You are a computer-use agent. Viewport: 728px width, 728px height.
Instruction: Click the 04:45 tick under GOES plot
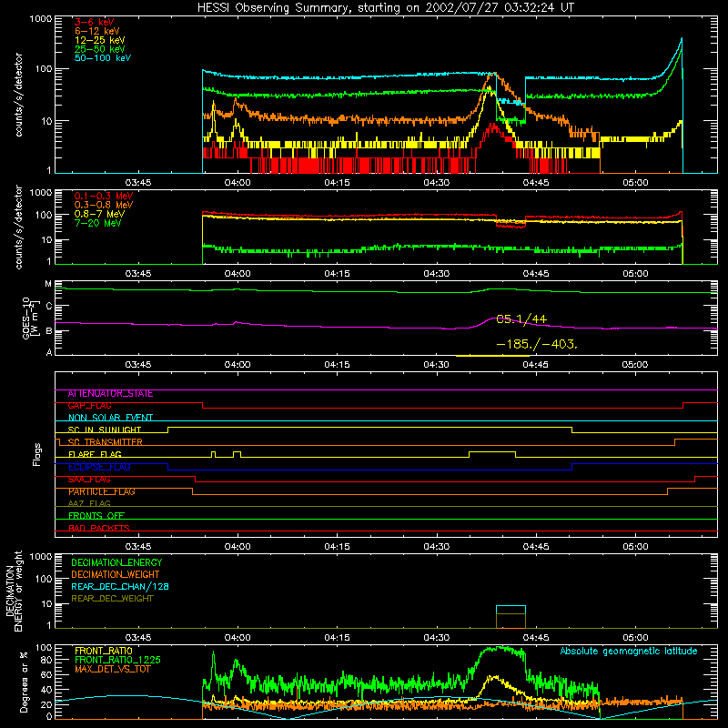(x=536, y=365)
